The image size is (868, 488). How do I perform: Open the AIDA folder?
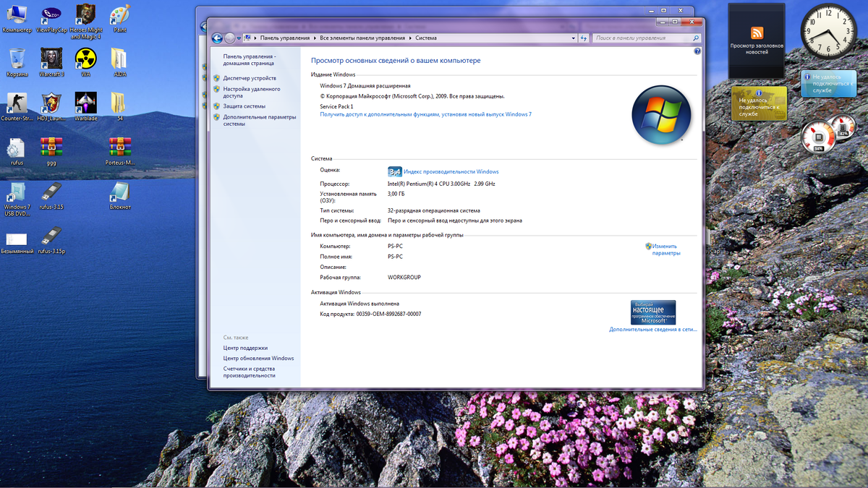[120, 62]
